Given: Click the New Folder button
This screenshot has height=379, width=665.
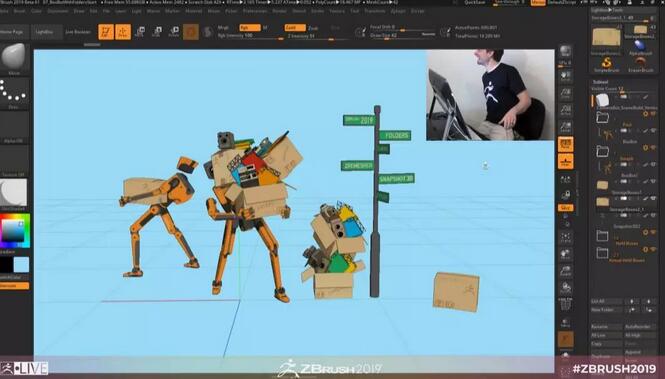Looking at the screenshot, I should tap(606, 310).
